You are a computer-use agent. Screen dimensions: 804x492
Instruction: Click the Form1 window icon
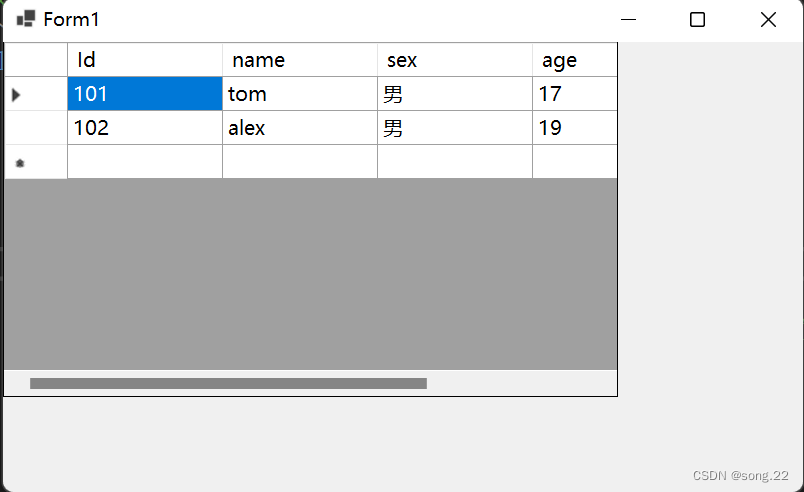pyautogui.click(x=26, y=19)
